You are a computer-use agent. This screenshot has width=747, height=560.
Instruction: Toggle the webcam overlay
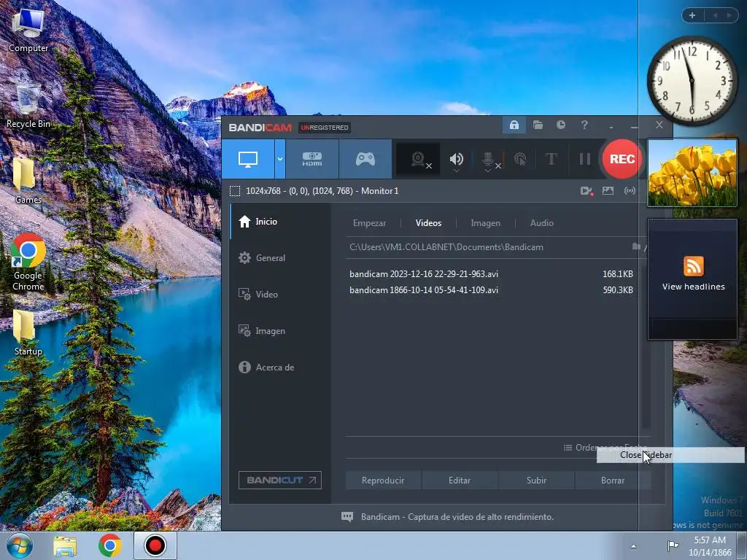(x=418, y=159)
